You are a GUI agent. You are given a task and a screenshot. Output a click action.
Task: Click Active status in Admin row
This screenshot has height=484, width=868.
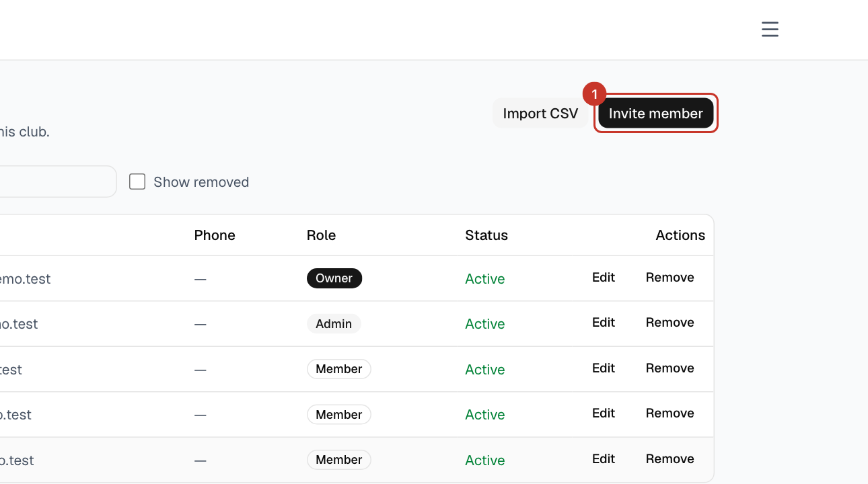(x=485, y=324)
